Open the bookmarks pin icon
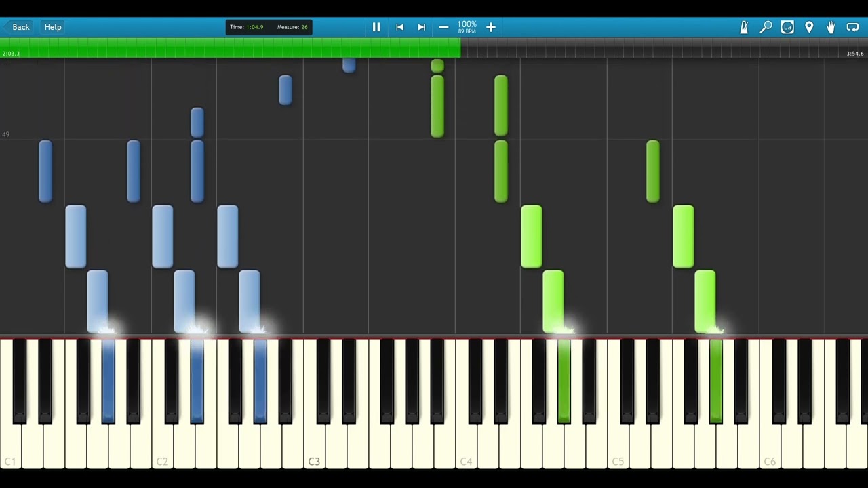 (809, 27)
